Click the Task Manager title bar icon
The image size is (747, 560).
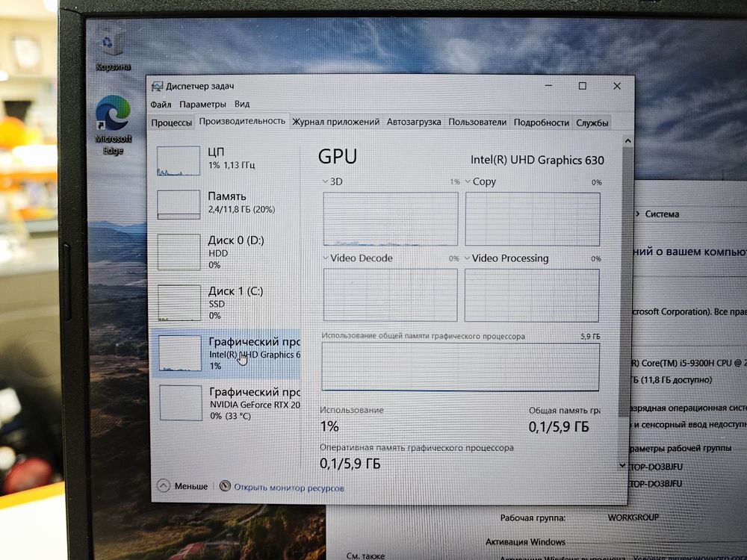tap(157, 86)
